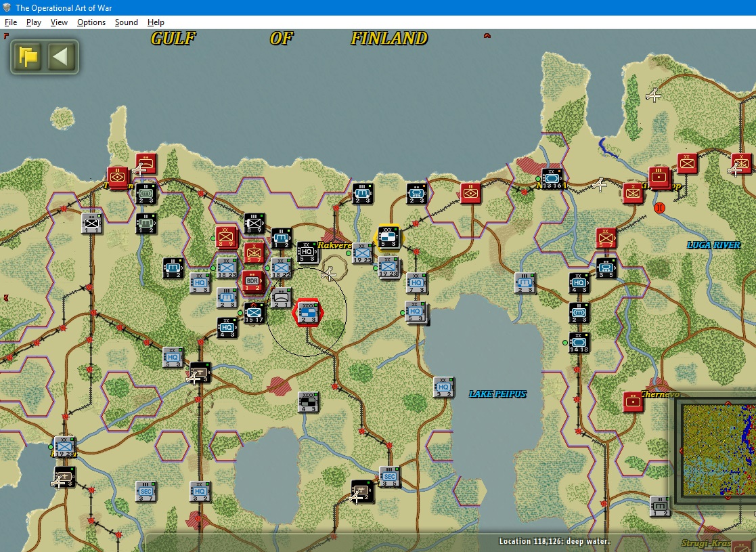Select the black III infantry 8-9 unit
Image resolution: width=756 pixels, height=552 pixels.
pos(254,224)
